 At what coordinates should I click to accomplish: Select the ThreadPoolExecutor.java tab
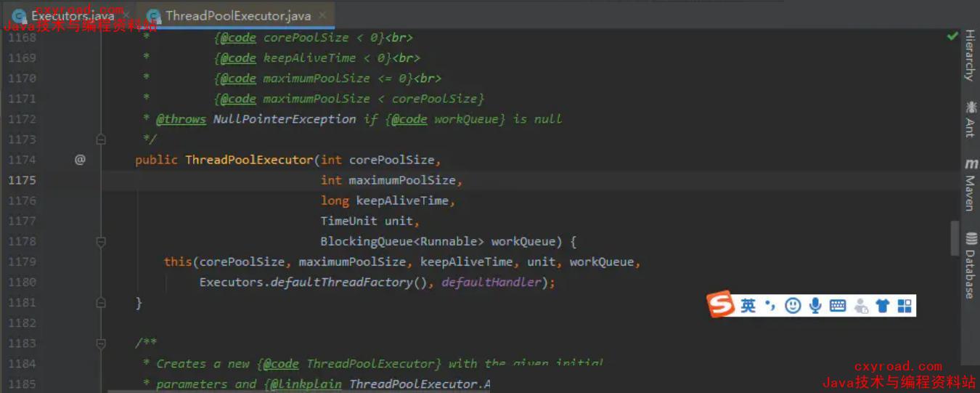coord(237,15)
